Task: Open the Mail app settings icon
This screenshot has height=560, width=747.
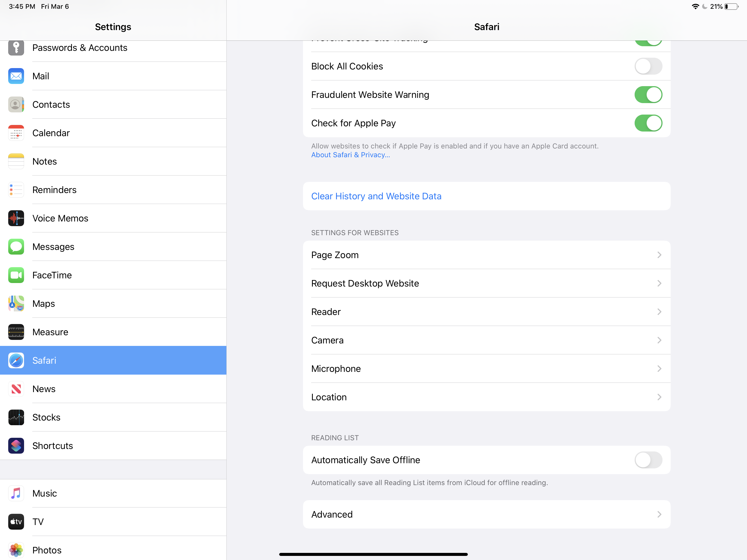Action: tap(16, 76)
